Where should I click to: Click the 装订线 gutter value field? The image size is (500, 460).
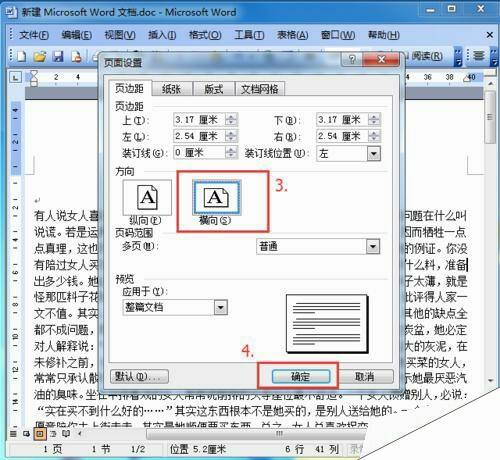(199, 153)
